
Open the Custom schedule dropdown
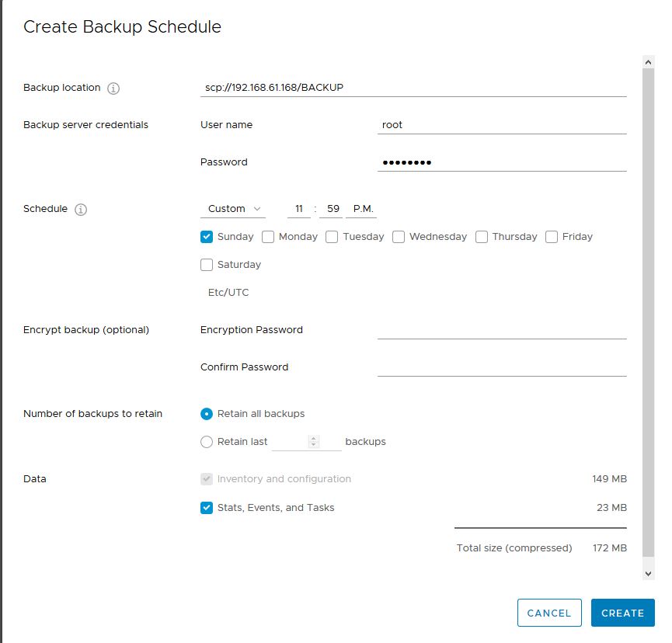tap(233, 209)
